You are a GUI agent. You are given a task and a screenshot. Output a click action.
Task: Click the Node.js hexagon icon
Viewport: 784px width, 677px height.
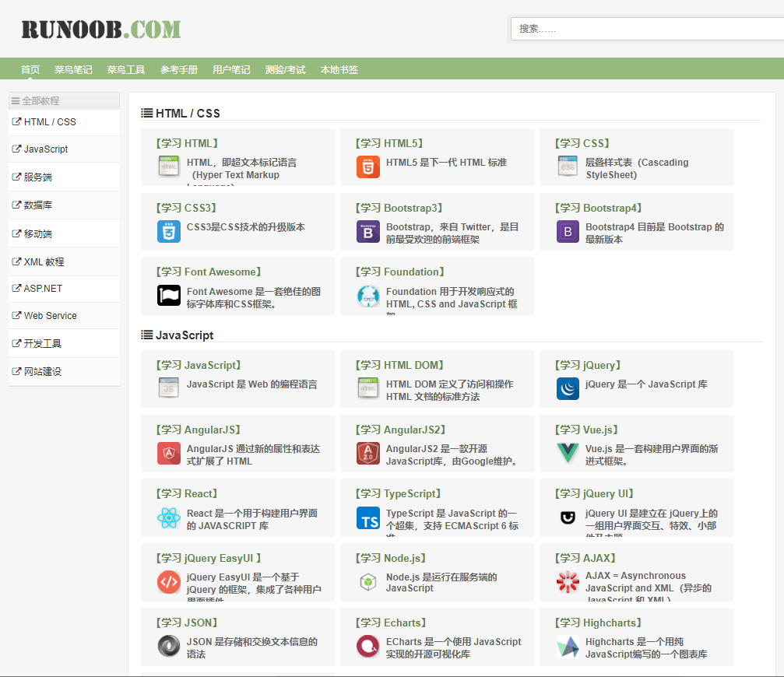tap(368, 582)
